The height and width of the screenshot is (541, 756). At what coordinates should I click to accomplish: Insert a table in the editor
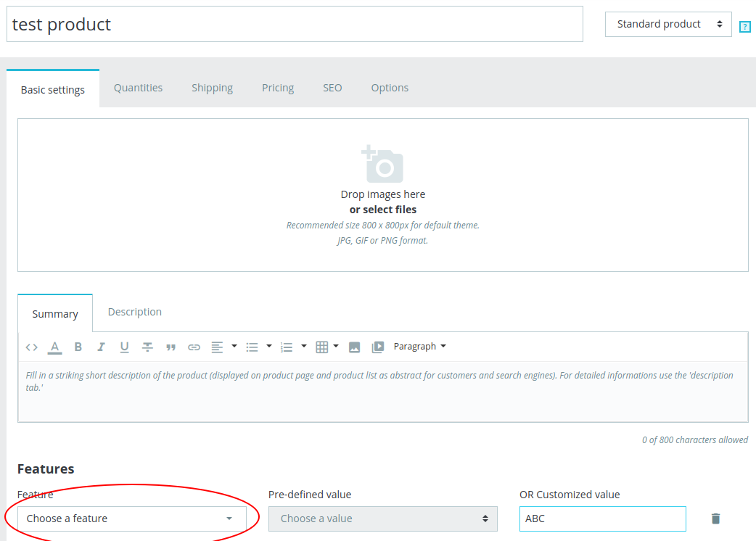[x=321, y=346]
